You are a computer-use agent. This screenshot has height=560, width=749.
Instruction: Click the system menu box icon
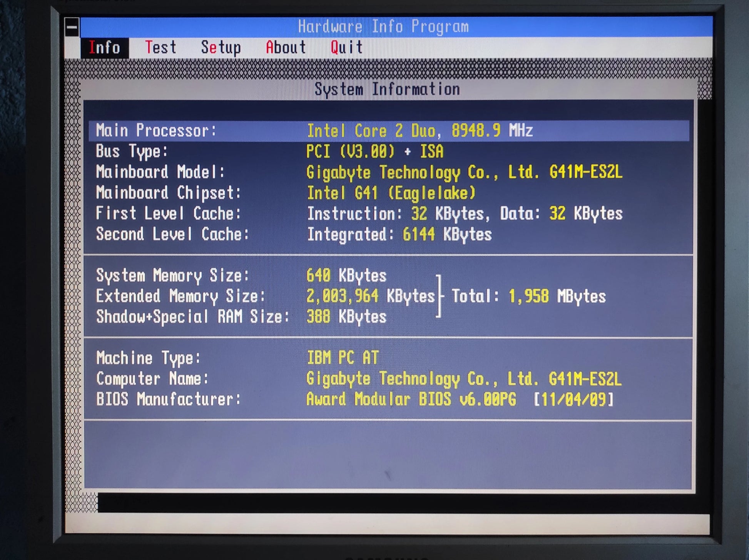[72, 27]
